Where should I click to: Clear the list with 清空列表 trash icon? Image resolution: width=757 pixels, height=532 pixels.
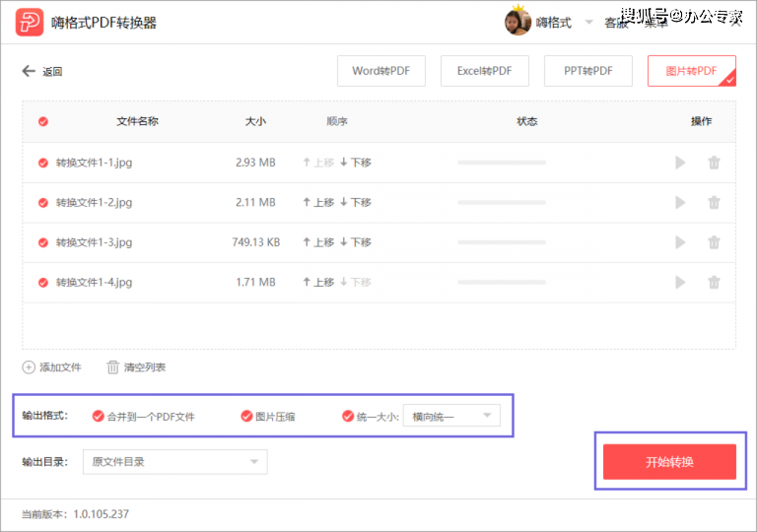(112, 367)
